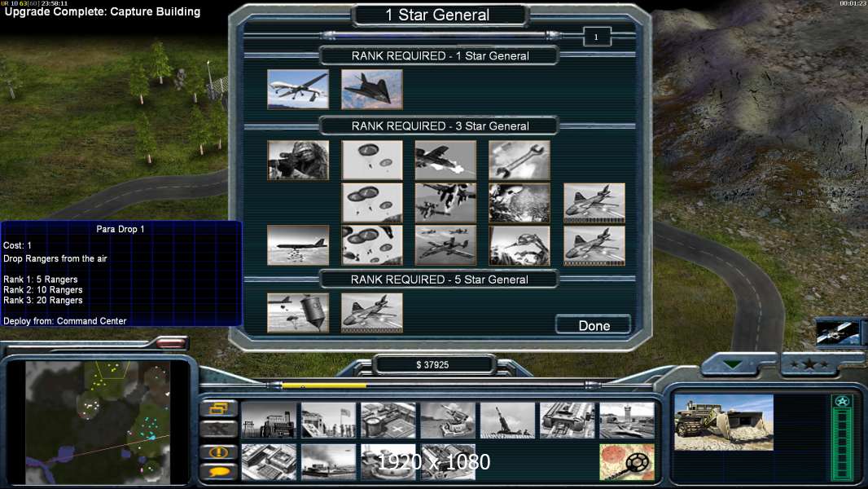This screenshot has height=489, width=868.
Task: Click the green star veterancy icon above health bar
Action: point(842,402)
